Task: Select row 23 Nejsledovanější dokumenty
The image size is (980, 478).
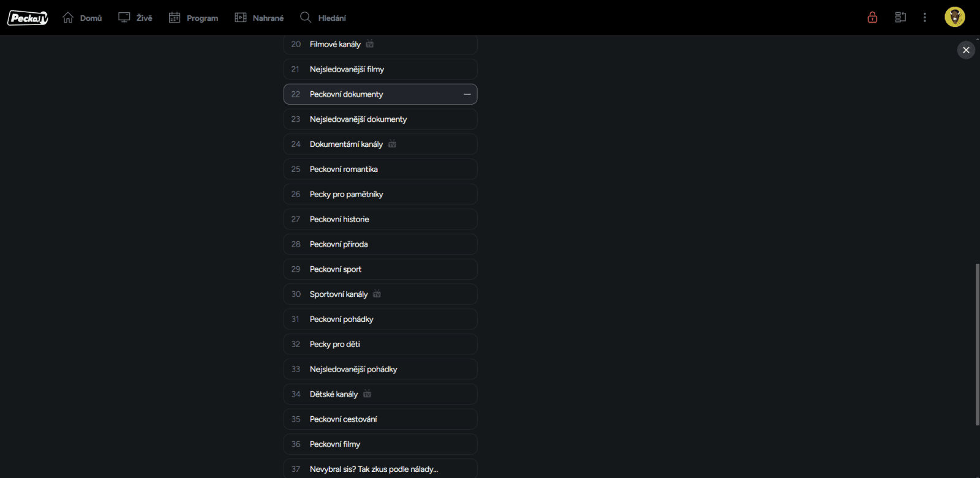Action: pyautogui.click(x=380, y=119)
